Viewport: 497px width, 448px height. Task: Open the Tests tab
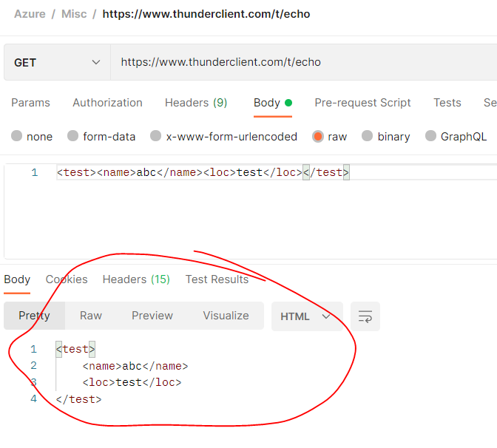(447, 103)
